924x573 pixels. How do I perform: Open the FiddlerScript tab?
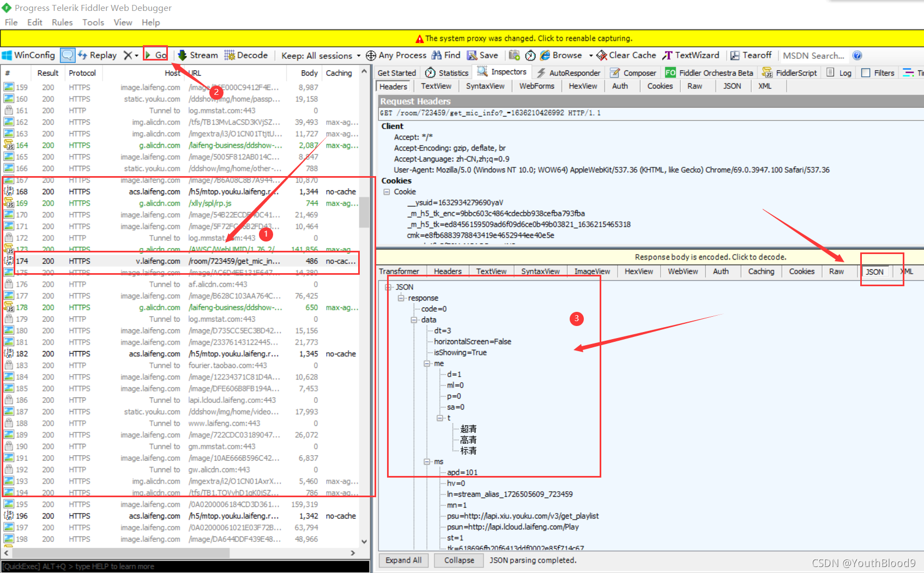(x=789, y=73)
